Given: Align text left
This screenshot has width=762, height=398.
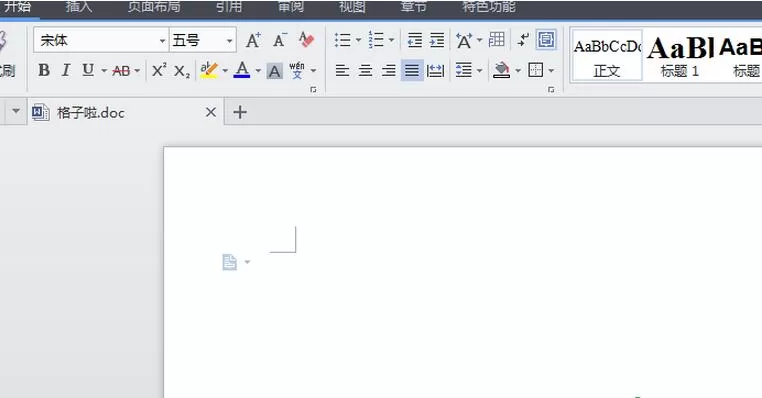Looking at the screenshot, I should tap(342, 71).
